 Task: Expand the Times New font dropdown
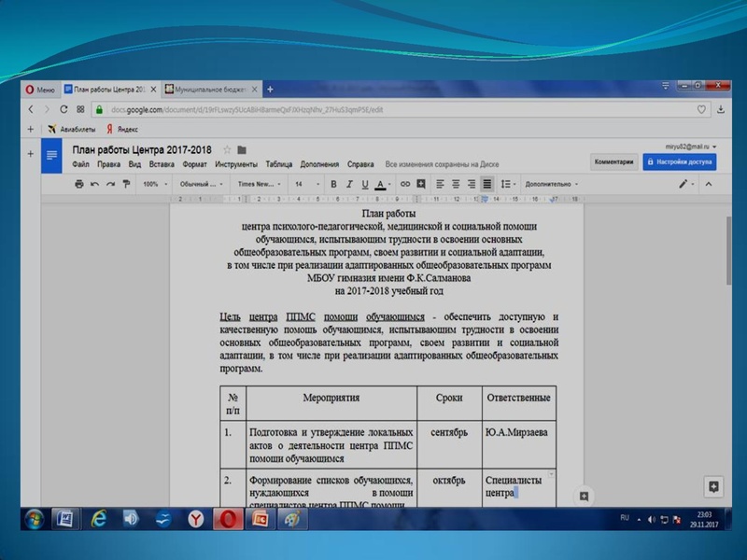(x=259, y=185)
